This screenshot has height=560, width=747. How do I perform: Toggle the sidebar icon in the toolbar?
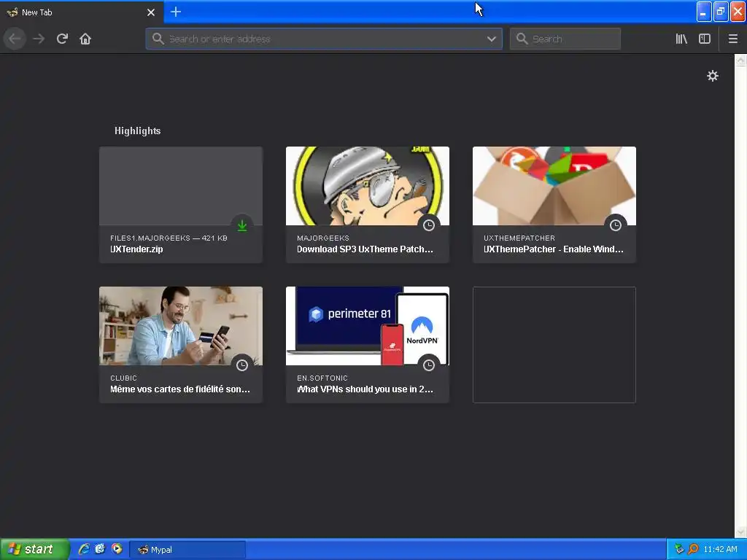pos(705,39)
